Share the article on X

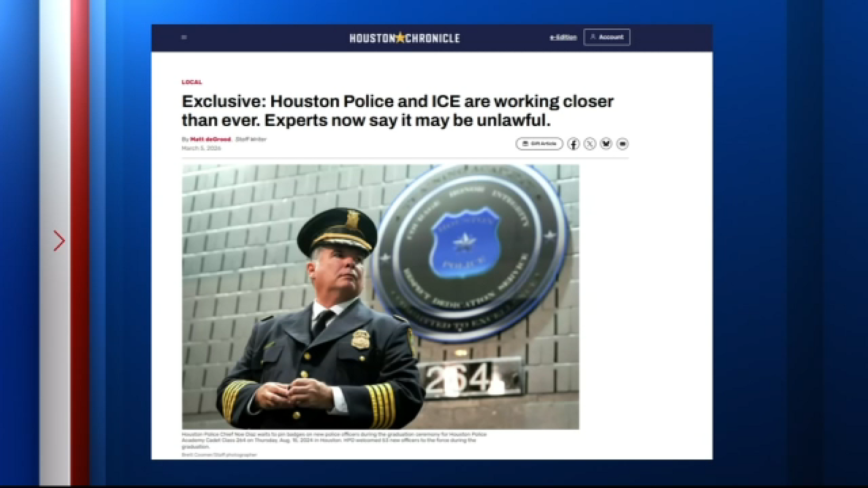coord(590,144)
